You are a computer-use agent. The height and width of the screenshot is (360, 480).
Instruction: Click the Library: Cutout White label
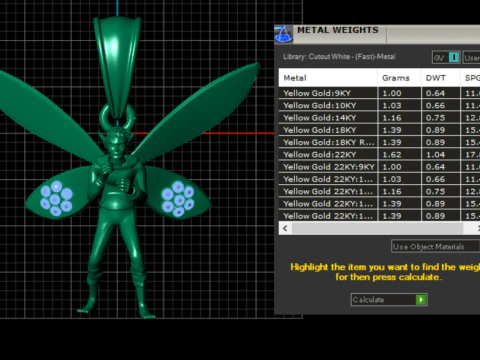[339, 57]
